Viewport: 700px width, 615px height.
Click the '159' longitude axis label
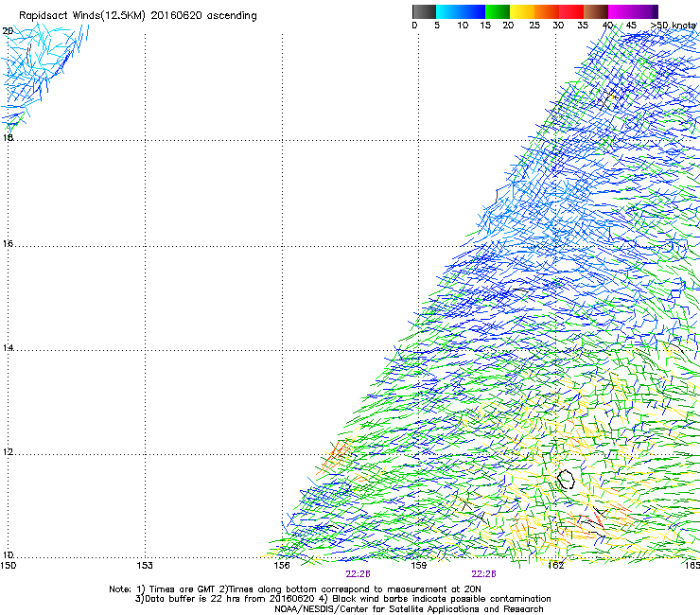pos(419,566)
